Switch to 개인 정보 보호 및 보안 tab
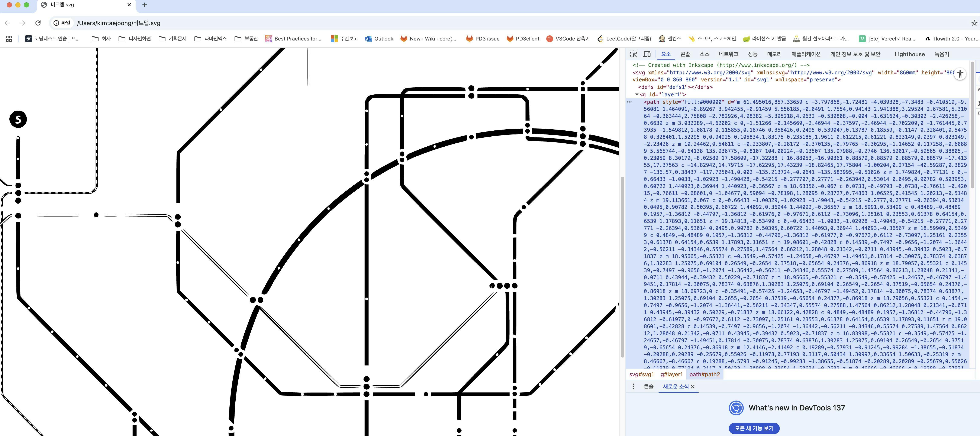This screenshot has height=436, width=980. [x=855, y=54]
